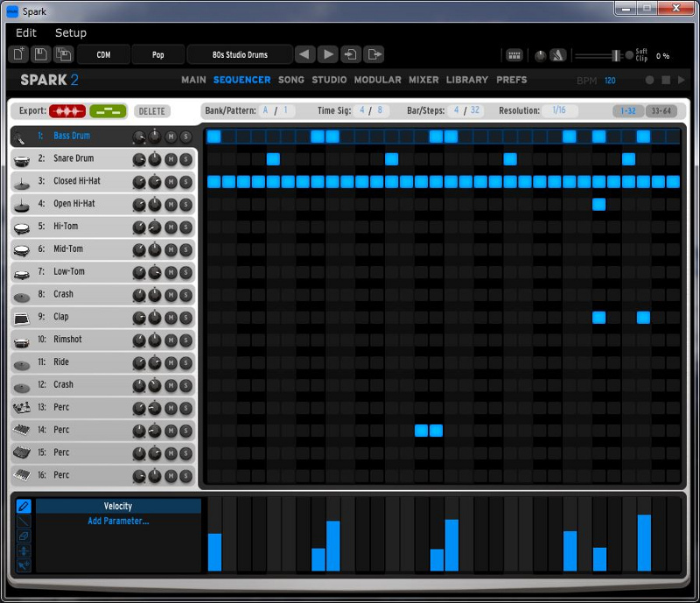Open Add Parameter list
The height and width of the screenshot is (603, 700).
tap(118, 521)
